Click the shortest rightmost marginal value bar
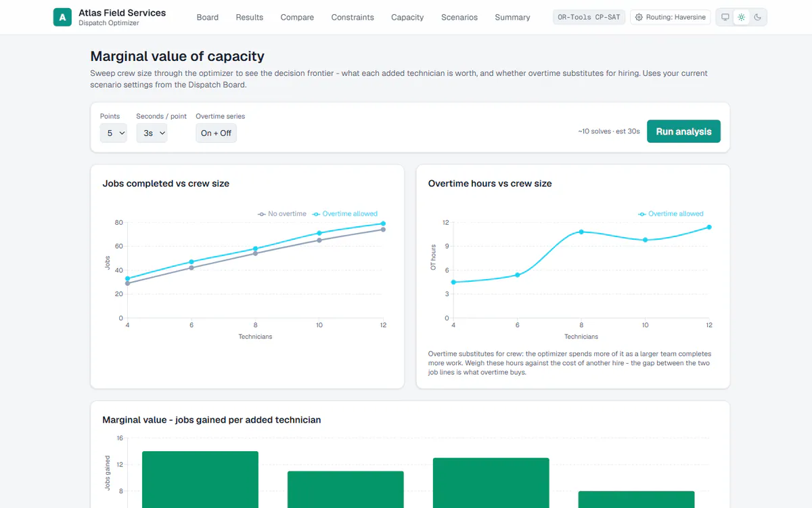The image size is (812, 508). pos(636,499)
